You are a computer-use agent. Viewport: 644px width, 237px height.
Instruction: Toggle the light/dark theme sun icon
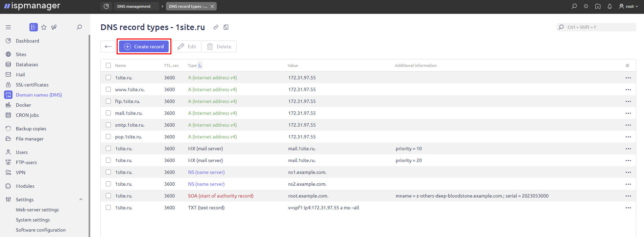[586, 6]
